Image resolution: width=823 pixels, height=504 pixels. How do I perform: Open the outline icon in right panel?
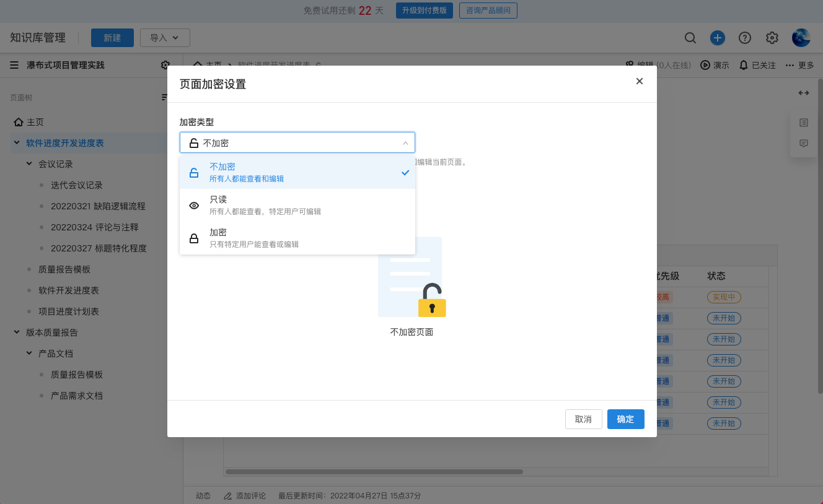[804, 123]
